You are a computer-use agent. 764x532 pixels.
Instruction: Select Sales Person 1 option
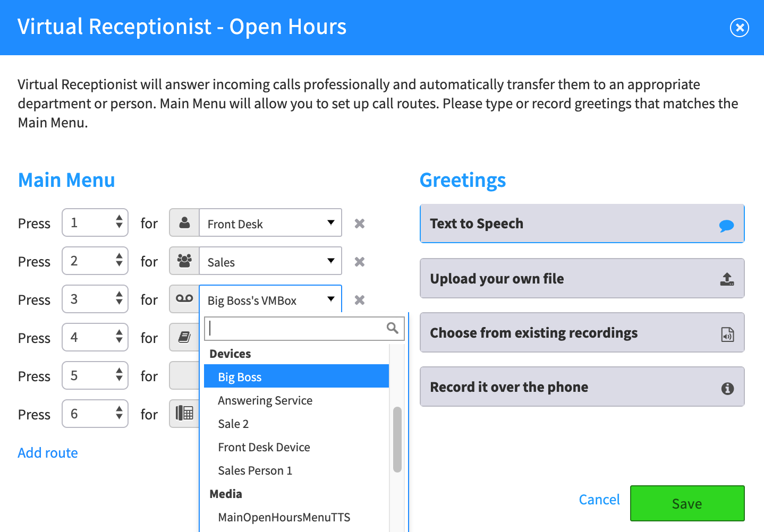point(296,470)
